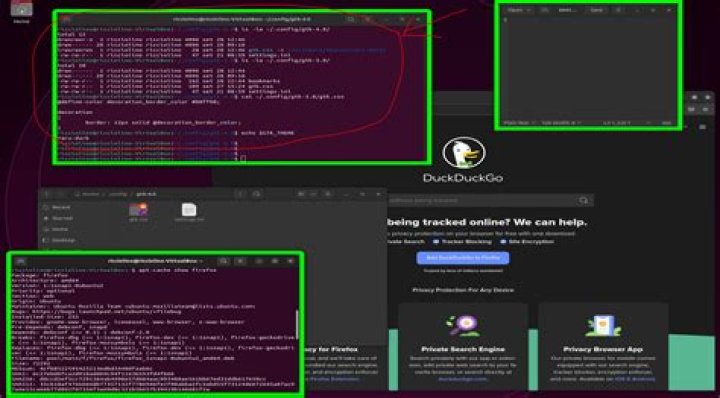Click the DuckDuckGo duck logo
This screenshot has width=720, height=398.
pos(464,153)
